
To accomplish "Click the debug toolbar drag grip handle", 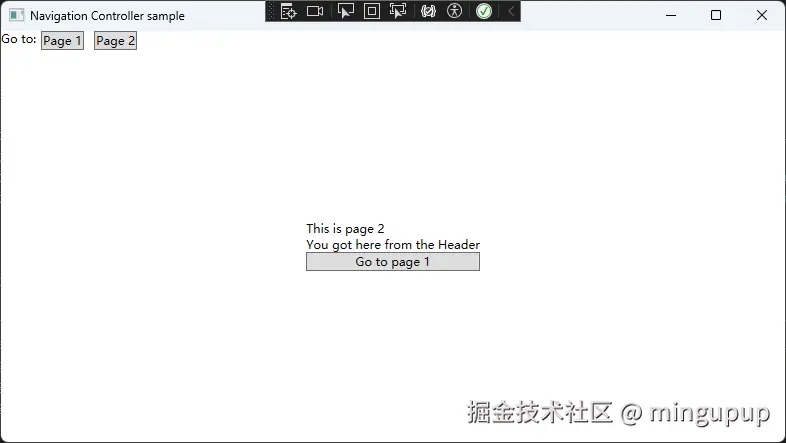I will [271, 11].
